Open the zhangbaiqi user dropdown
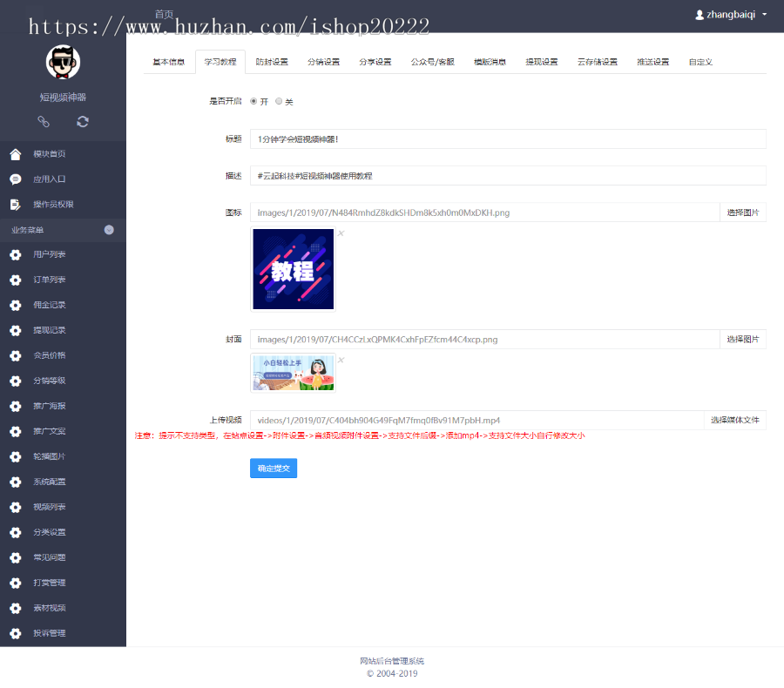Screen dimensions: 784x688 pyautogui.click(x=731, y=15)
